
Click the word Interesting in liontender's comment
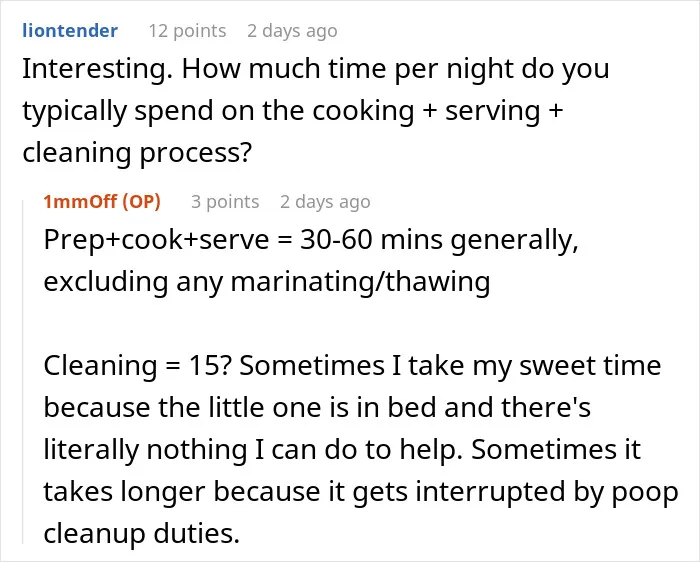94,69
